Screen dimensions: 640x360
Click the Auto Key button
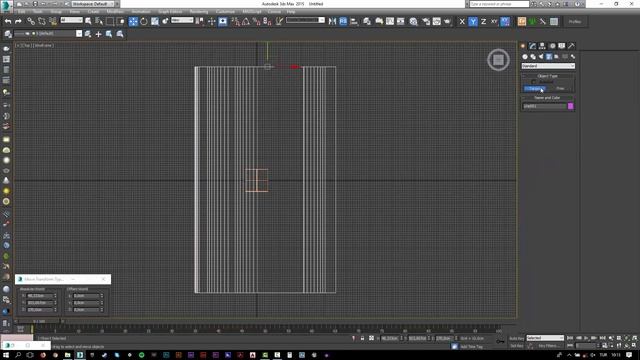516,338
